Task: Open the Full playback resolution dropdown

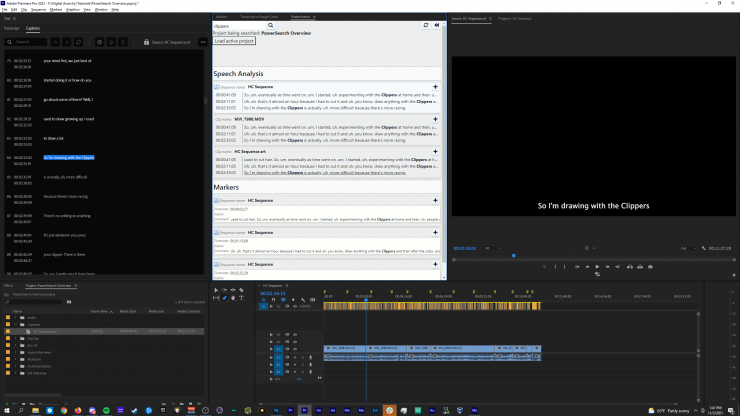Action: pyautogui.click(x=688, y=248)
